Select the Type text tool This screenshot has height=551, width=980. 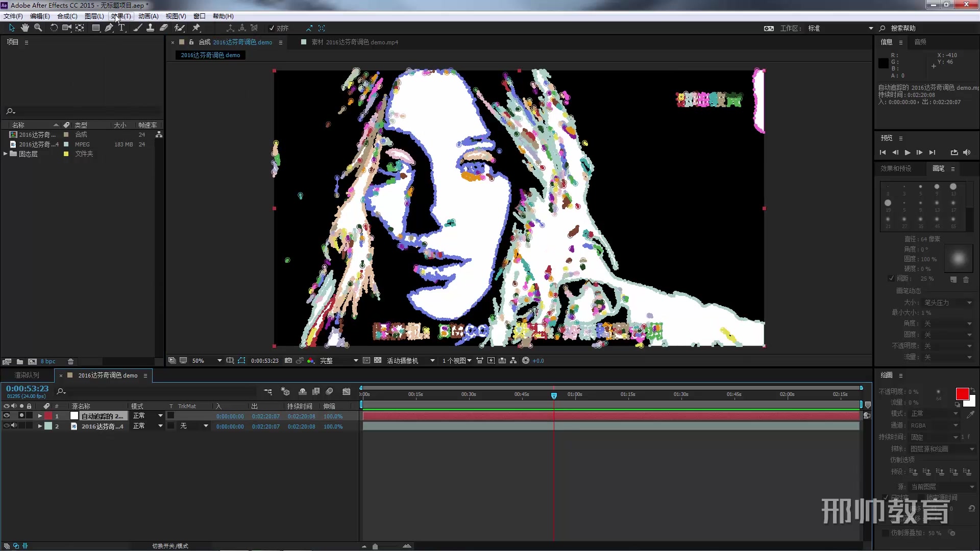(121, 28)
